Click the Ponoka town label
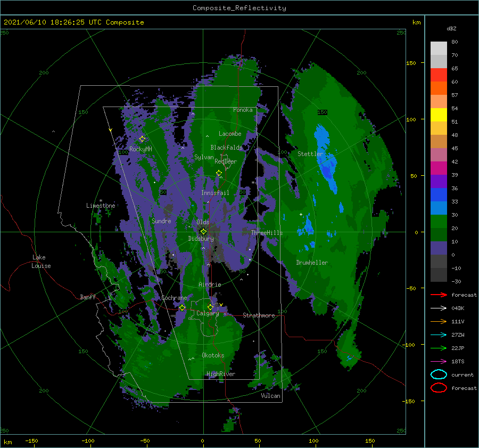 pyautogui.click(x=243, y=110)
